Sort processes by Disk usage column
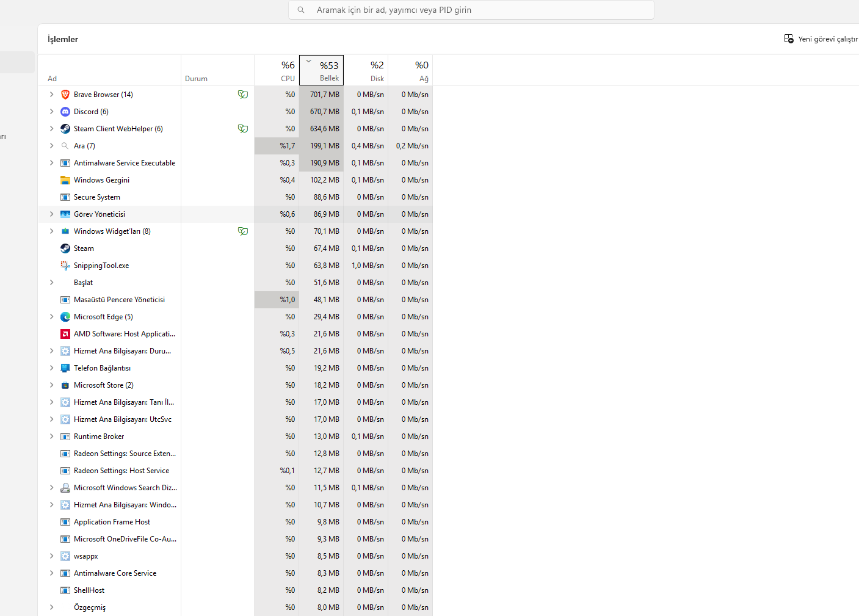Image resolution: width=859 pixels, height=616 pixels. coord(366,70)
